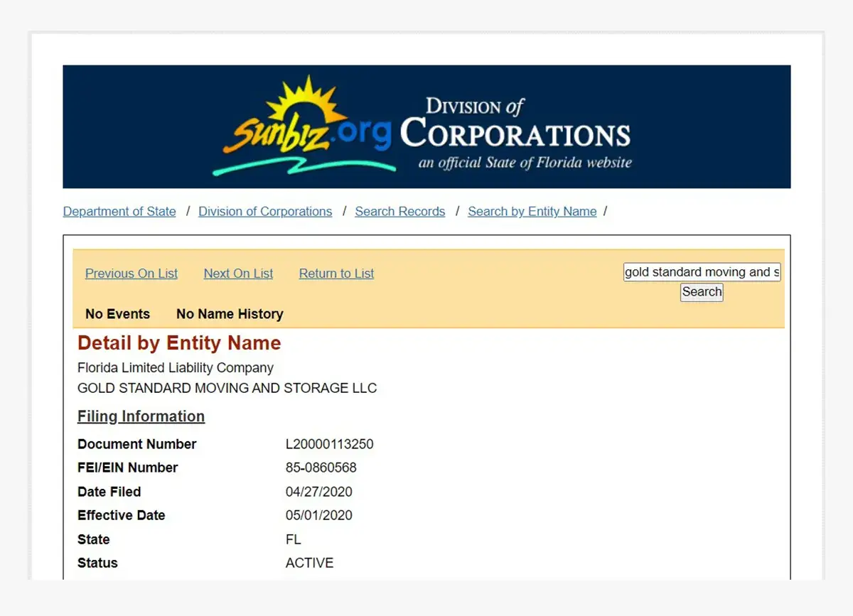Click the FEI/EIN value 85-0860568

(321, 468)
